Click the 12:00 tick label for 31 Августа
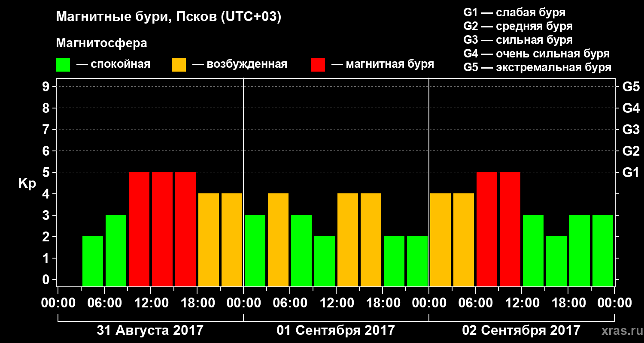Screen dimensions: 644x343 pyautogui.click(x=151, y=303)
